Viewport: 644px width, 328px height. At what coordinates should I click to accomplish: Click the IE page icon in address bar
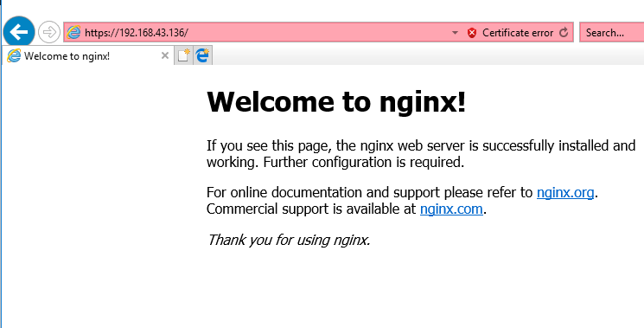pos(73,33)
